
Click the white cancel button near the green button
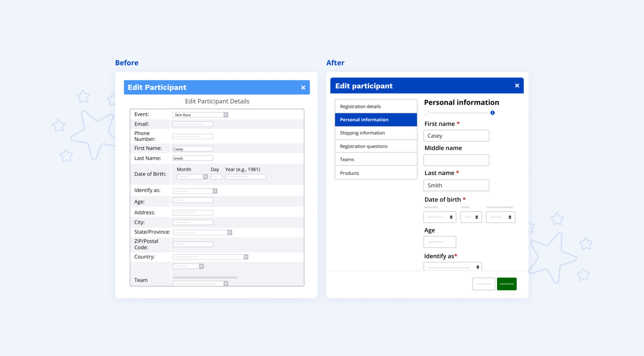tap(483, 283)
